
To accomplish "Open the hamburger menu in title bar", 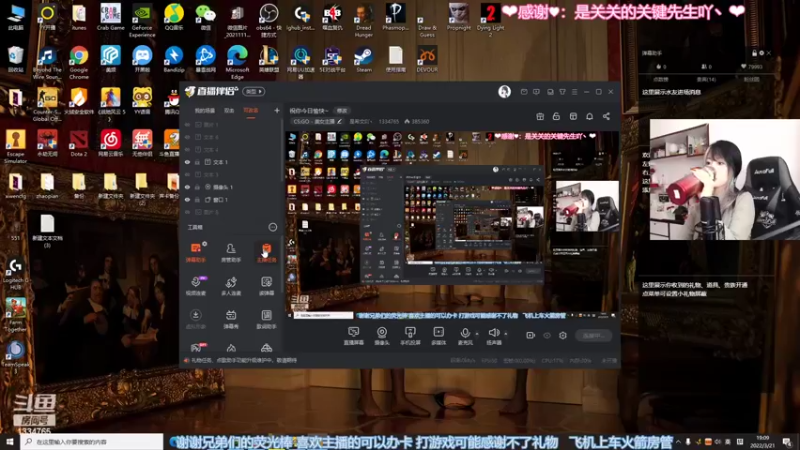I will 574,92.
